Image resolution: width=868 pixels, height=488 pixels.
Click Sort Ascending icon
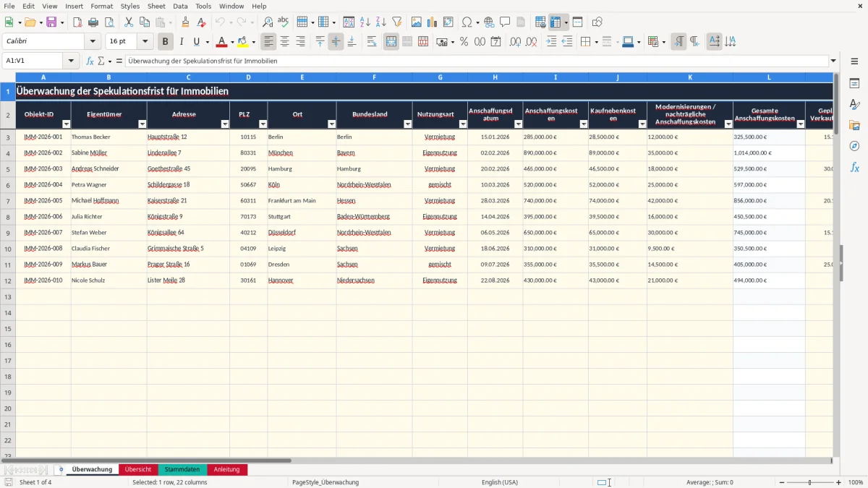pos(365,22)
